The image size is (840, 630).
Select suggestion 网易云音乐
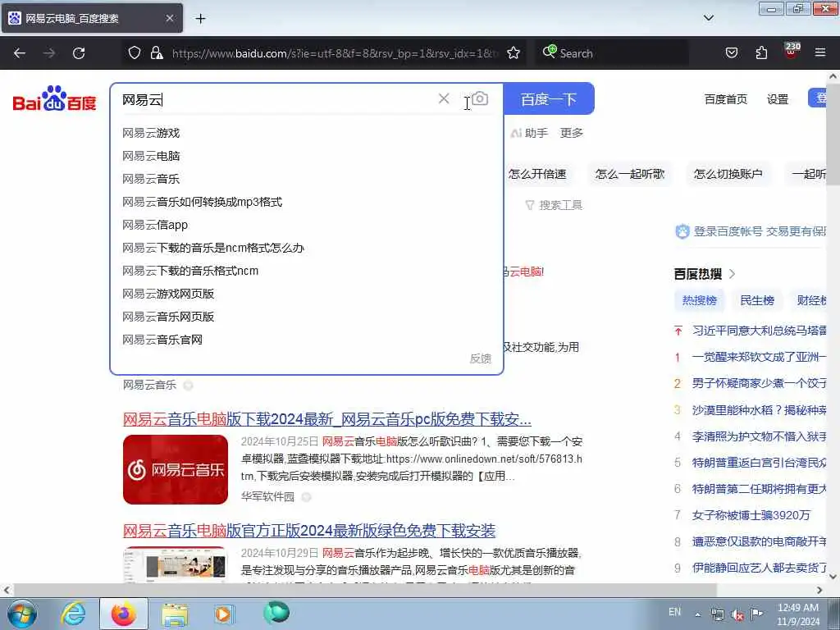[x=151, y=179]
